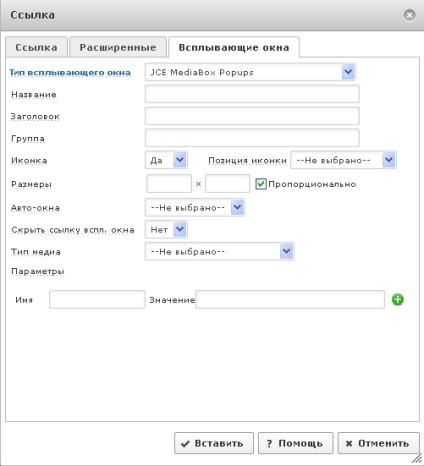The image size is (424, 466).
Task: Click the Вставить button
Action: pos(214,443)
